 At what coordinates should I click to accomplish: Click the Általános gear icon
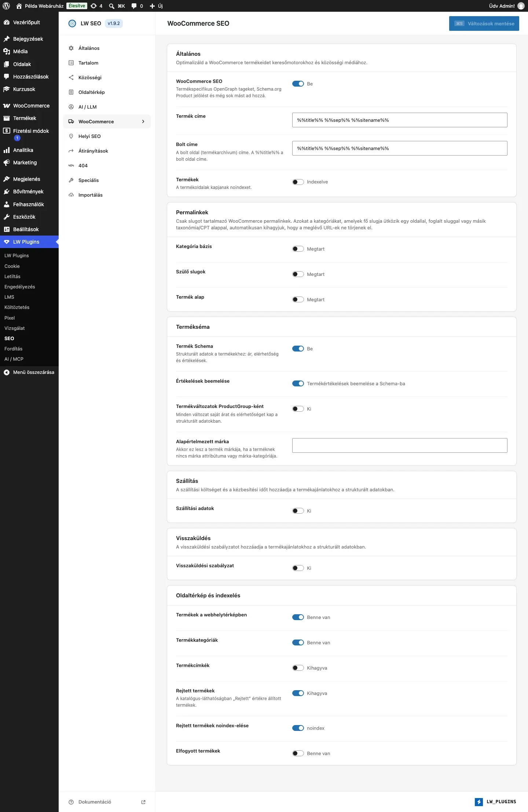point(71,48)
